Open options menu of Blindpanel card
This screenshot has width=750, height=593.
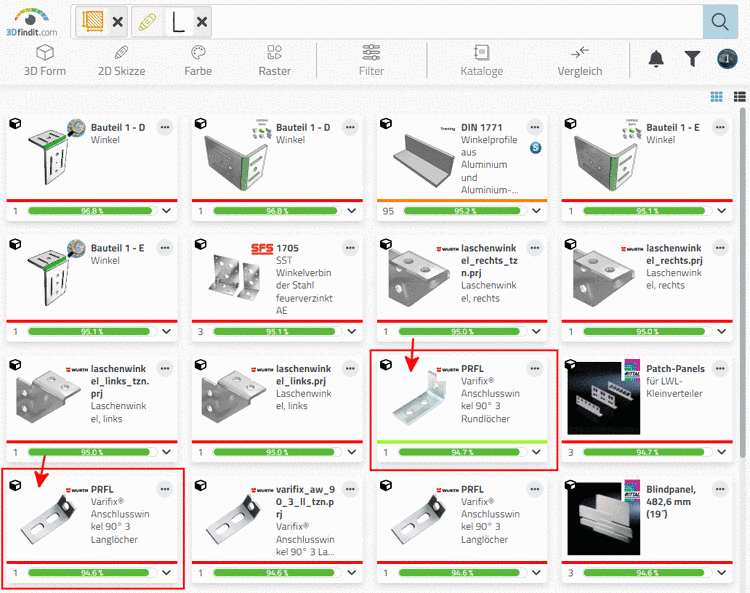pyautogui.click(x=720, y=489)
